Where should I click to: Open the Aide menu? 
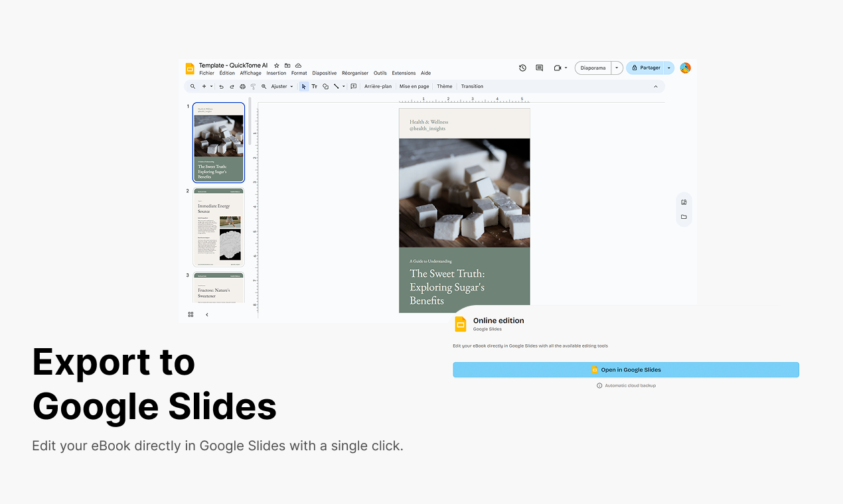(x=426, y=73)
